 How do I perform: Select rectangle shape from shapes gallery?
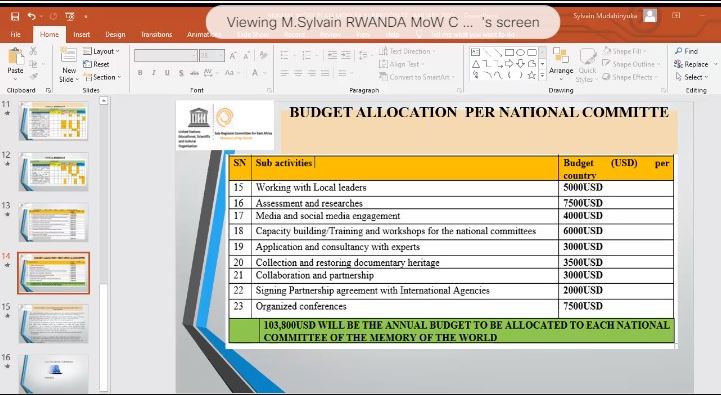click(x=509, y=52)
